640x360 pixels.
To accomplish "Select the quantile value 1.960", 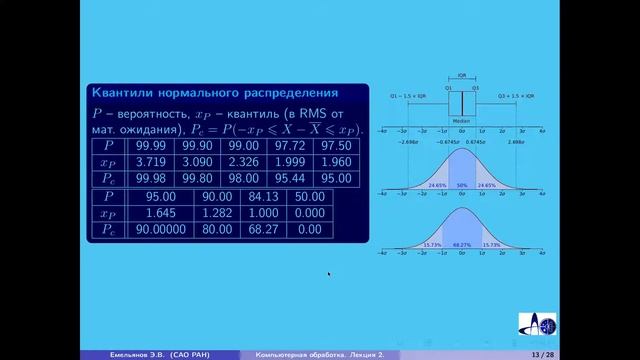I will pyautogui.click(x=336, y=162).
